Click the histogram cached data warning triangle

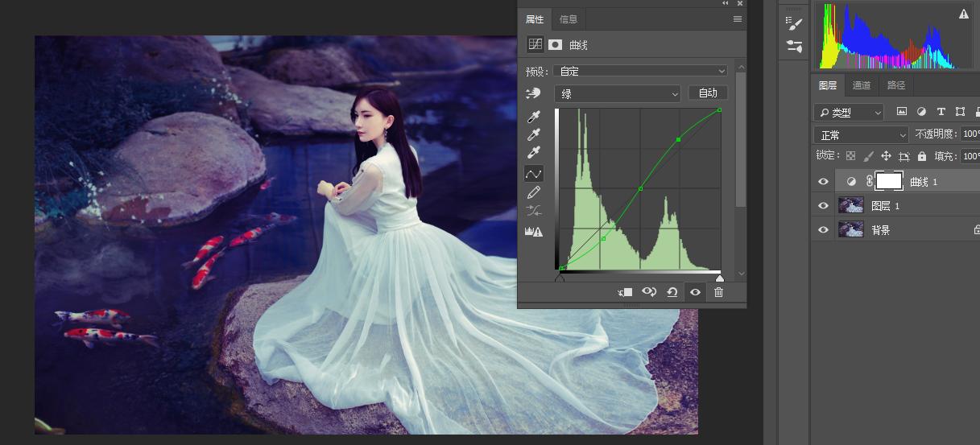pos(964,14)
